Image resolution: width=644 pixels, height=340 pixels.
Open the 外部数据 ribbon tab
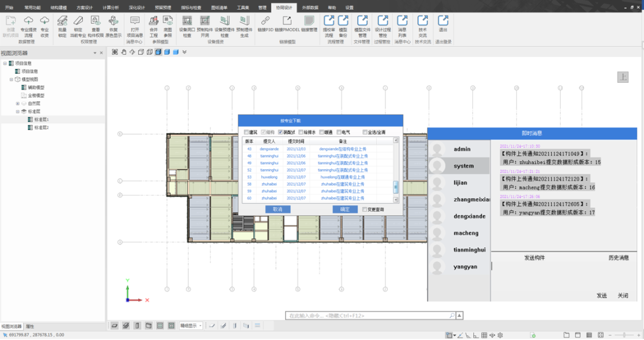click(x=310, y=7)
